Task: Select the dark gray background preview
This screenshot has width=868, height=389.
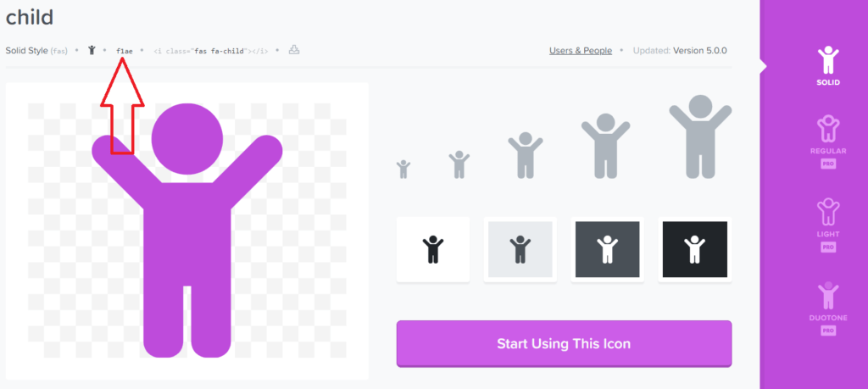Action: [607, 249]
